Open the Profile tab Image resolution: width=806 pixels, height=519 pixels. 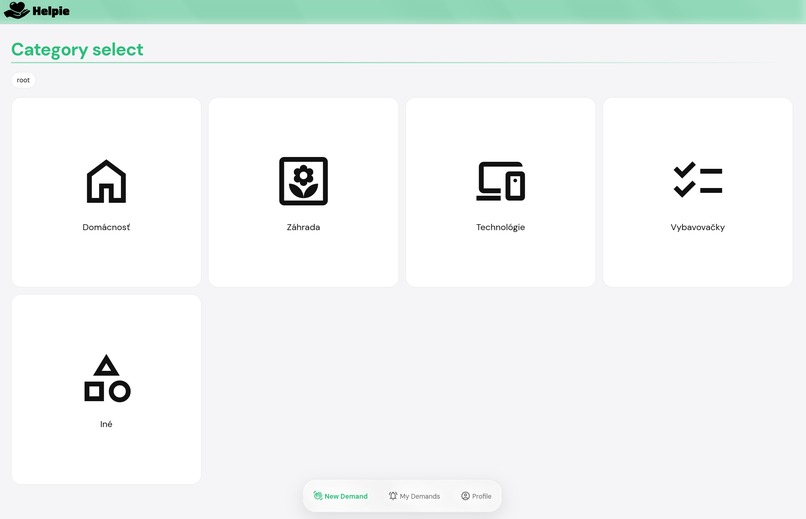coord(476,496)
